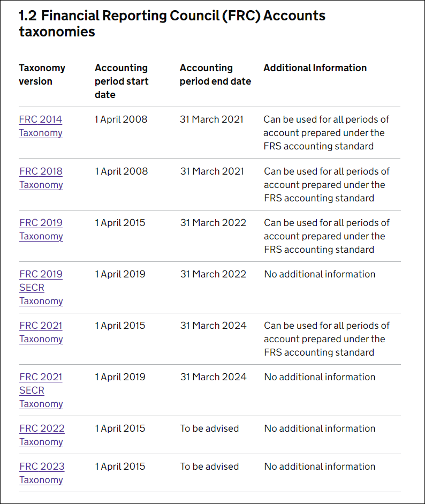Click No additional information in FRC 2021 SECR row

(320, 377)
